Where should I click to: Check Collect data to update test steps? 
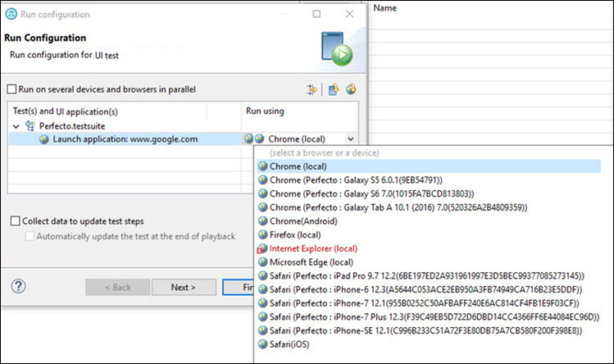[x=16, y=221]
